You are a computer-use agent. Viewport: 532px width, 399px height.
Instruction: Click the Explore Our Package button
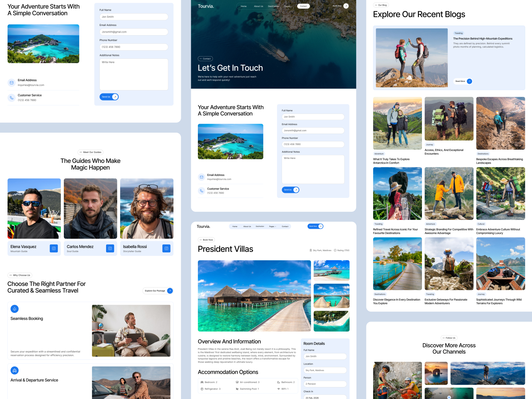coord(158,291)
